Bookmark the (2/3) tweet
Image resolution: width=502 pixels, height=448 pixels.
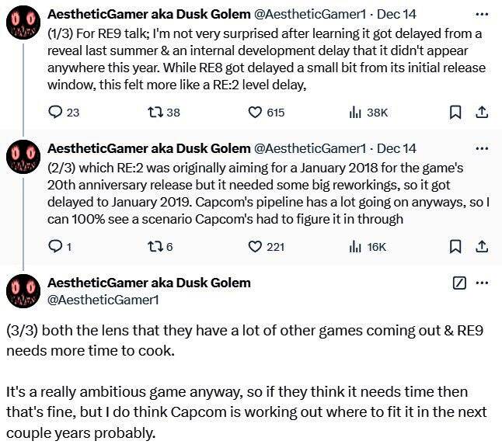point(456,247)
